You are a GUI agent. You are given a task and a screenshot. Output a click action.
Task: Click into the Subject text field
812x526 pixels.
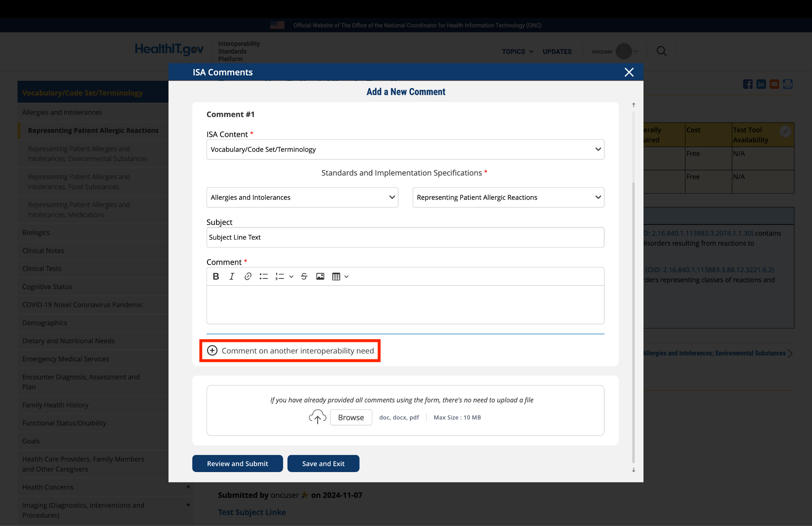405,237
